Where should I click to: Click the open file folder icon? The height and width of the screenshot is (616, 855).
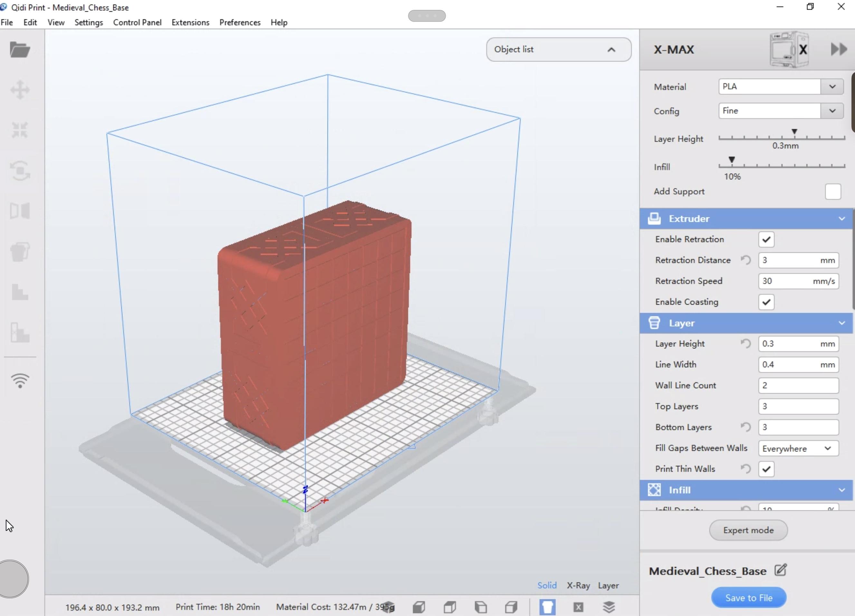[20, 50]
